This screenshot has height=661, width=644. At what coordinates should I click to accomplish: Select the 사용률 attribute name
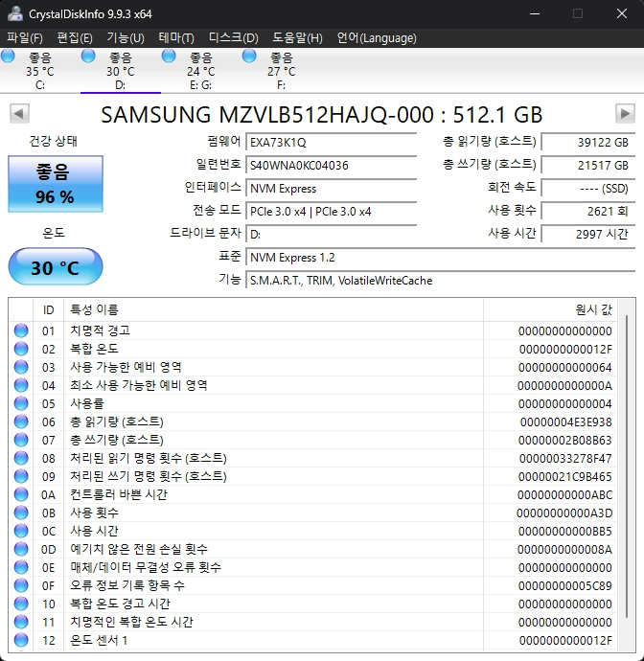click(87, 403)
